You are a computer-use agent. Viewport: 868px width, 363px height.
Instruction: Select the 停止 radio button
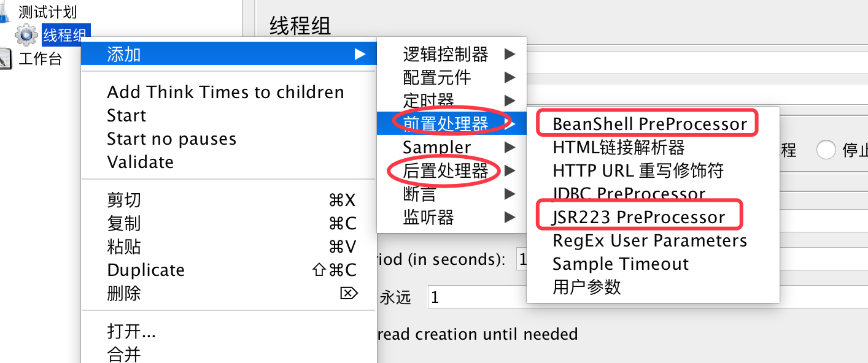point(826,150)
